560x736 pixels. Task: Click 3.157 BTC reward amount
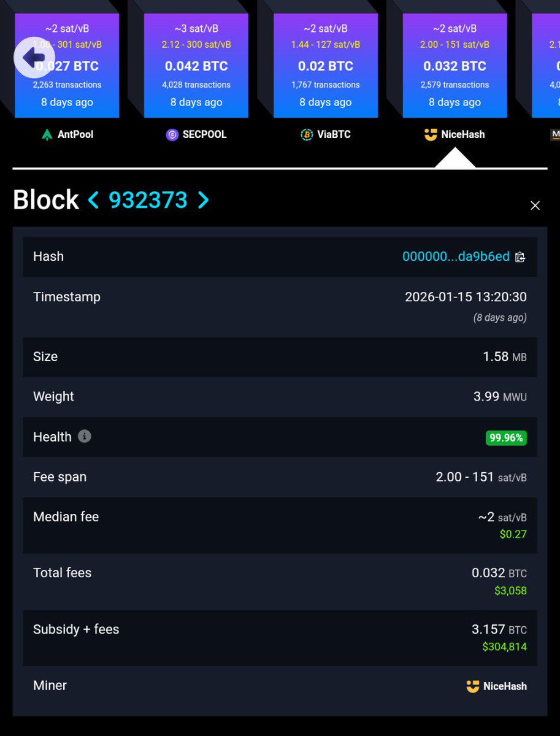tap(499, 629)
